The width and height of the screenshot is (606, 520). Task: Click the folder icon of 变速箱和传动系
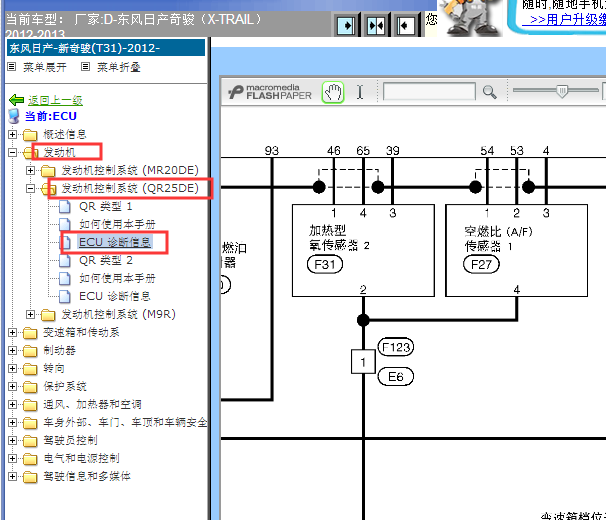point(30,333)
